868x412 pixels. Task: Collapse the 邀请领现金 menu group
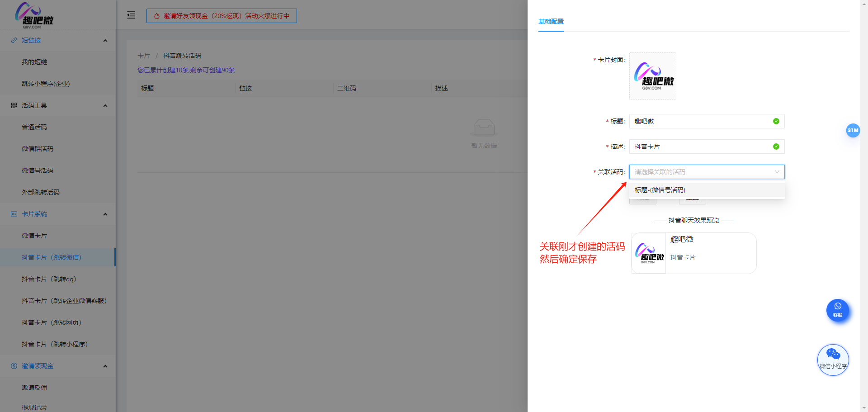tap(105, 366)
